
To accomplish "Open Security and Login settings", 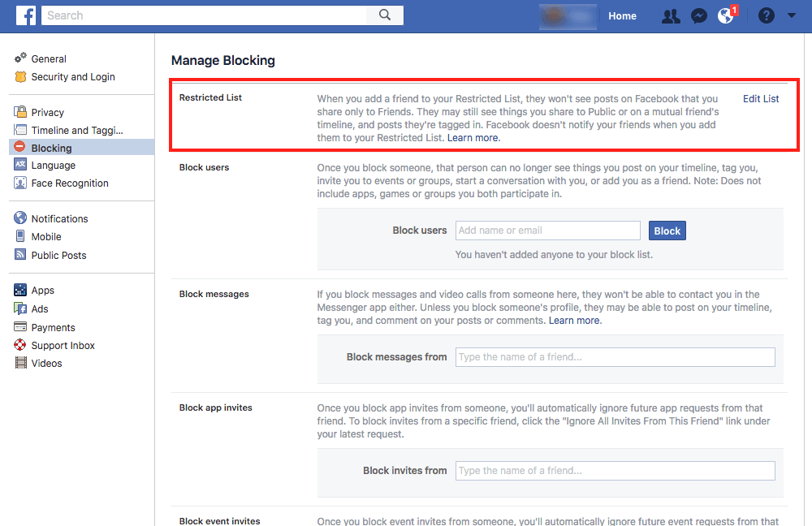I will (x=73, y=76).
